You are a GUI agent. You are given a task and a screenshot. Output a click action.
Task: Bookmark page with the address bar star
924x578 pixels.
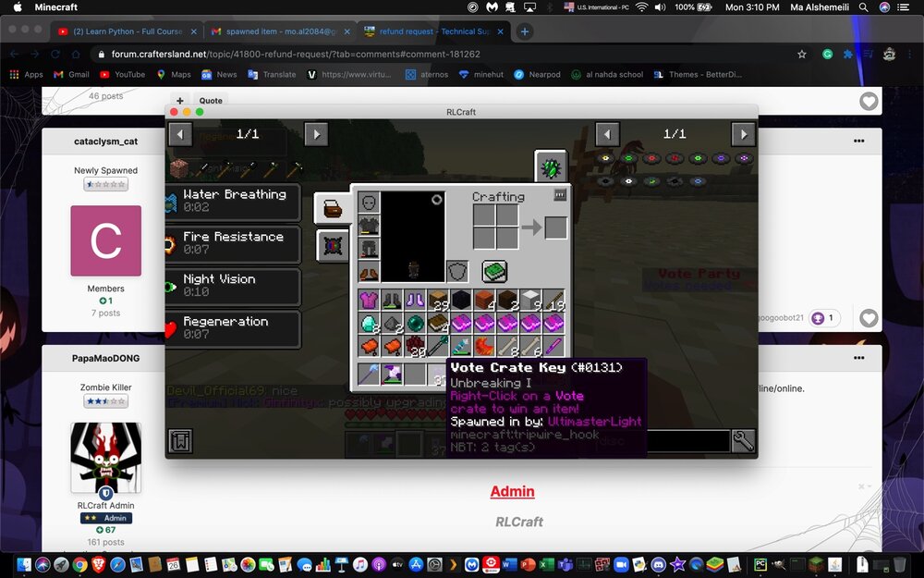(801, 54)
